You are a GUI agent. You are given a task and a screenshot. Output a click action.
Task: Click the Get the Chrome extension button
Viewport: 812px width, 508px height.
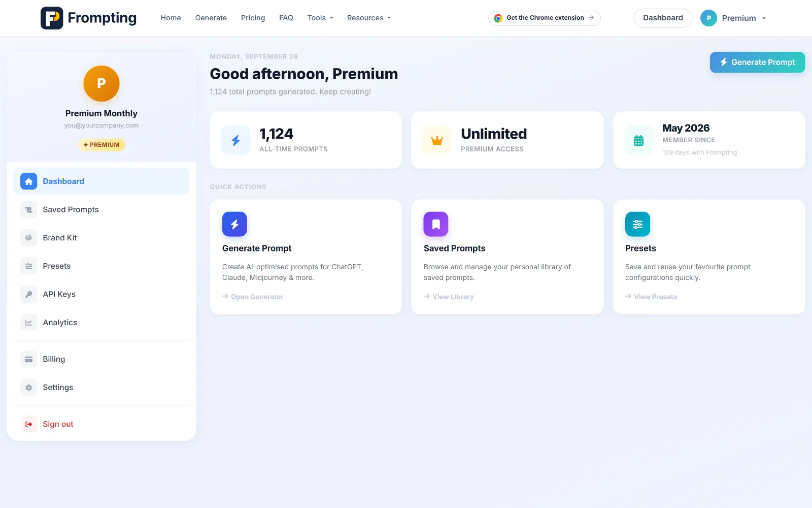point(545,18)
